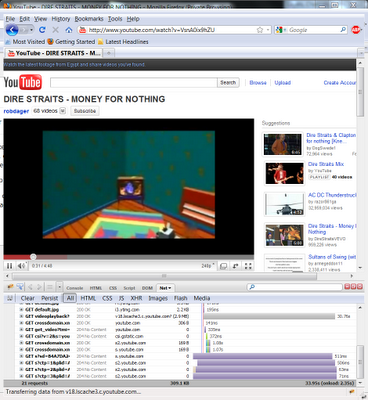Click the video progress scrubber handle
This screenshot has width=368, height=400.
point(33,257)
